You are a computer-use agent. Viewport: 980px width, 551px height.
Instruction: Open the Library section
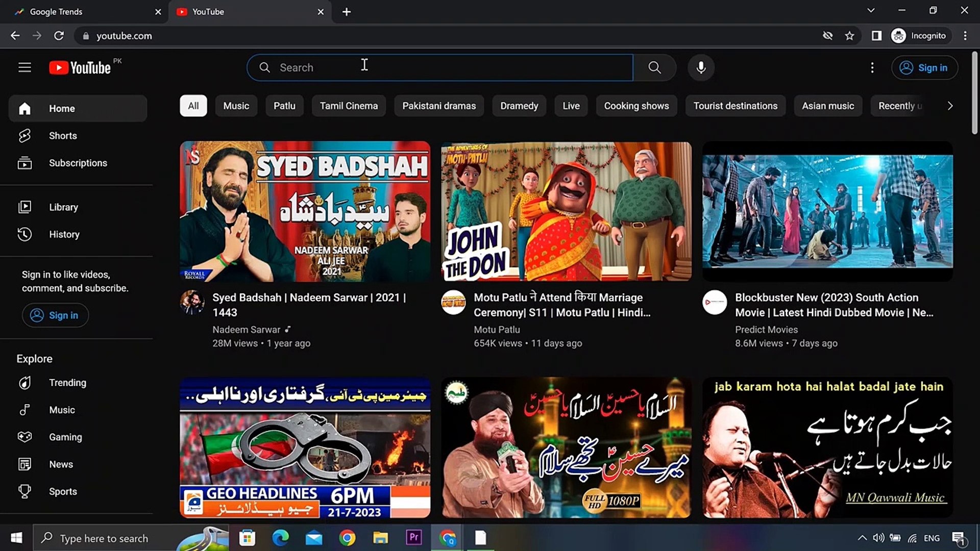coord(63,207)
